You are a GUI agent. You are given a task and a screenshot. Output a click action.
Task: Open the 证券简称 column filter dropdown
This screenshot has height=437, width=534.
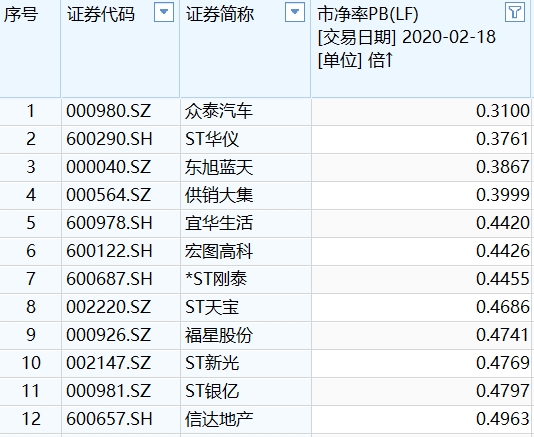point(295,12)
